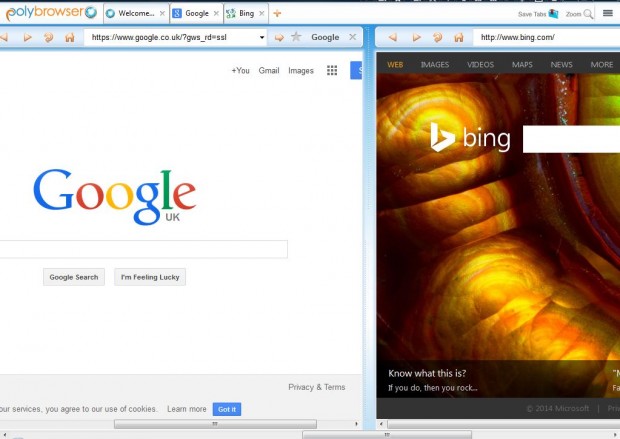Screen dimensions: 620x439
Task: Open the hamburger main menu
Action: pyautogui.click(x=608, y=13)
